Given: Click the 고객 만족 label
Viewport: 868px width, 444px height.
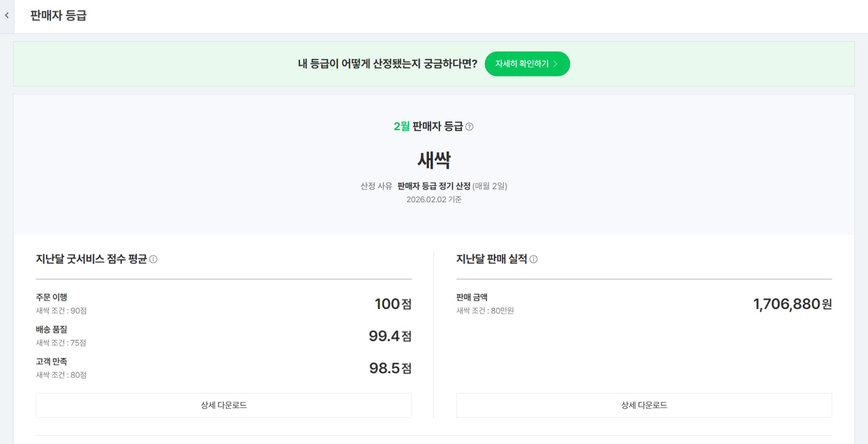Looking at the screenshot, I should coord(51,362).
